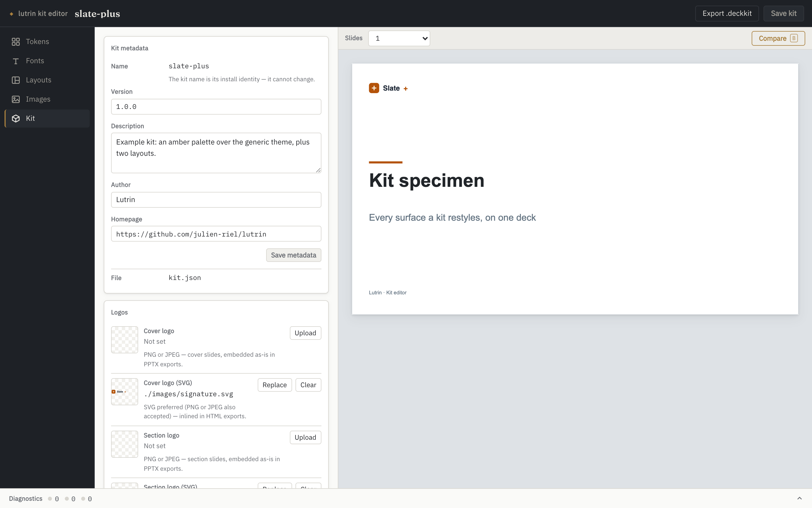
Task: Go to the Layouts section
Action: (x=47, y=80)
